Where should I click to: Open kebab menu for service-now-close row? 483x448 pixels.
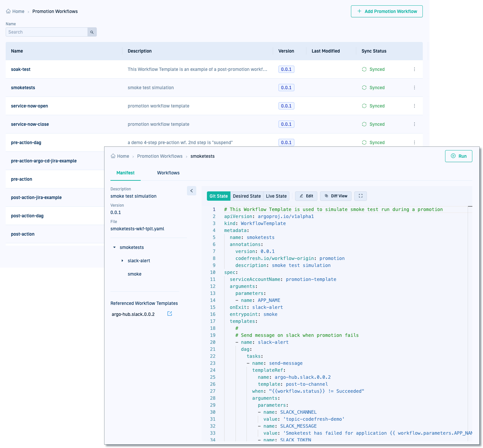point(414,124)
